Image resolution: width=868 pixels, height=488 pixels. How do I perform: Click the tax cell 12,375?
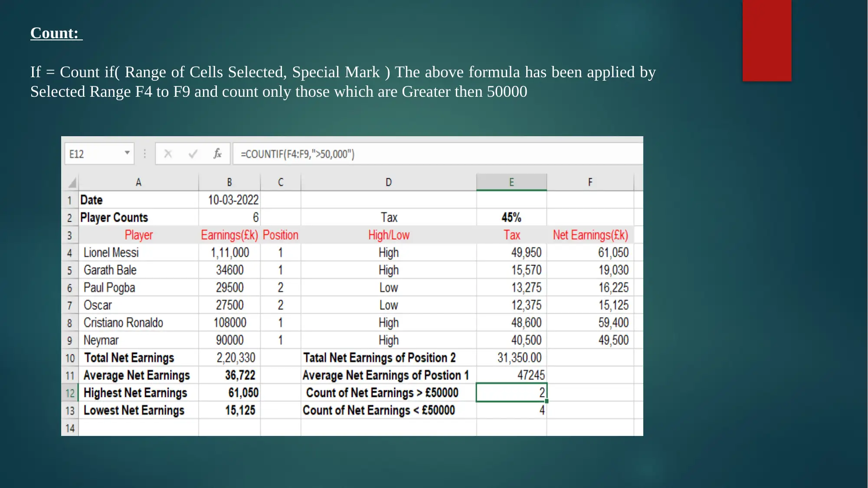[511, 305]
